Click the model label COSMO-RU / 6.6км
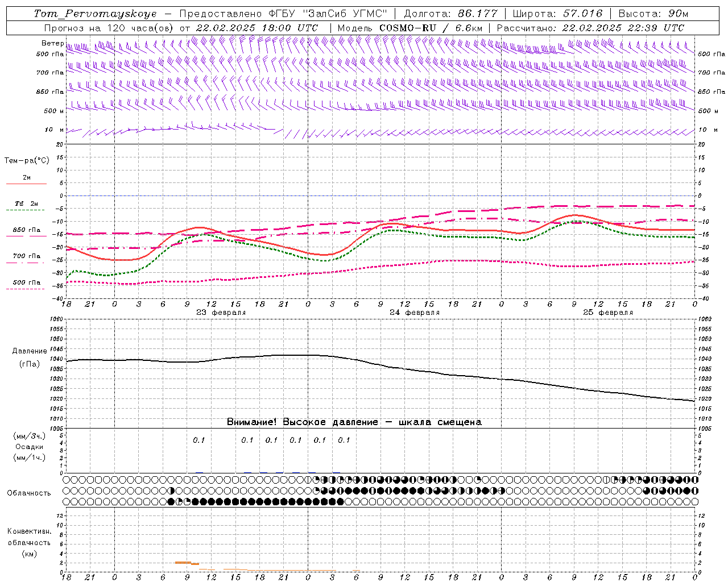The width and height of the screenshot is (728, 582). (x=431, y=28)
